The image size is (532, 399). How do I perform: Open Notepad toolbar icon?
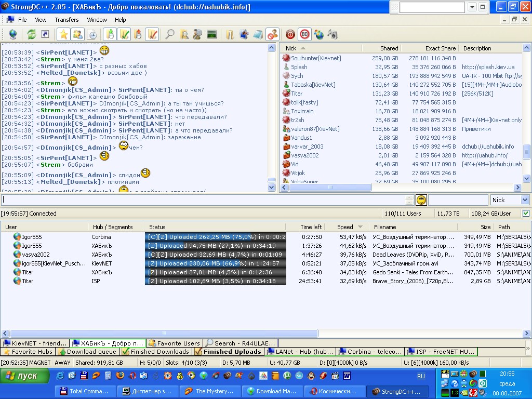coord(258,34)
